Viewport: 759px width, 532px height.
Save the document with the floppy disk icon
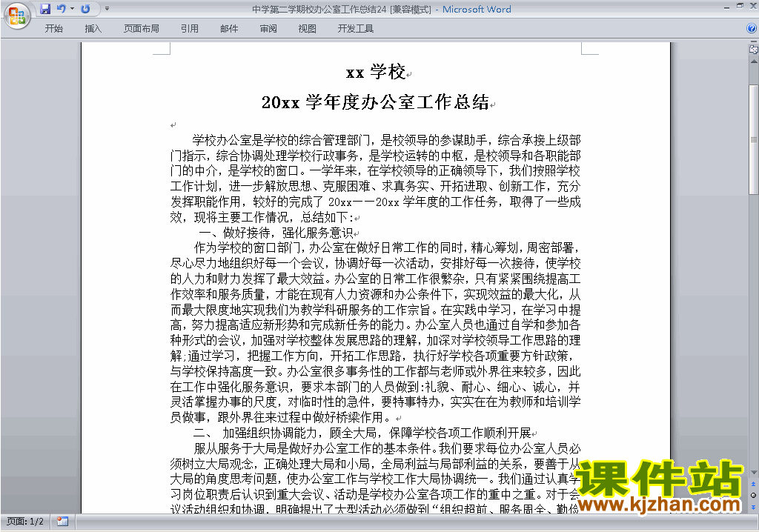tap(45, 9)
